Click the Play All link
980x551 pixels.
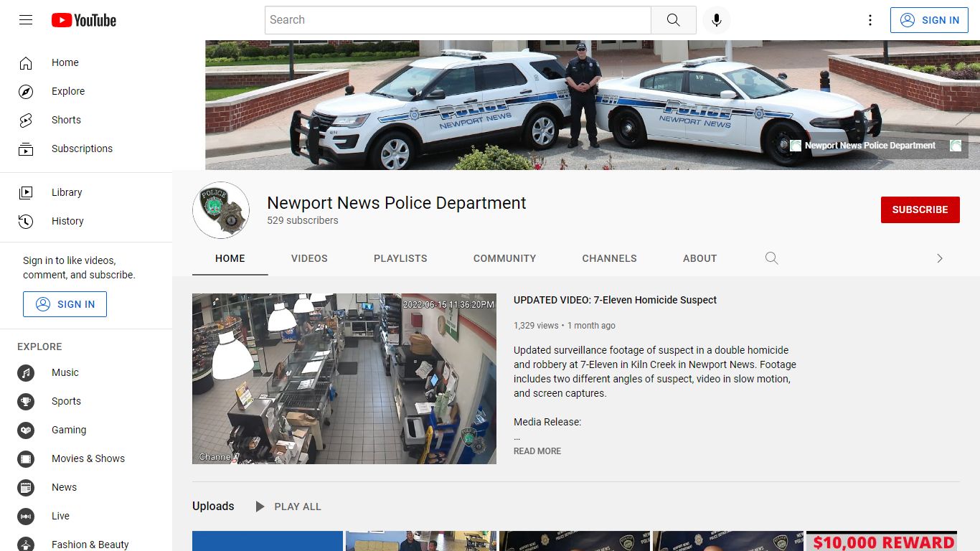point(298,507)
